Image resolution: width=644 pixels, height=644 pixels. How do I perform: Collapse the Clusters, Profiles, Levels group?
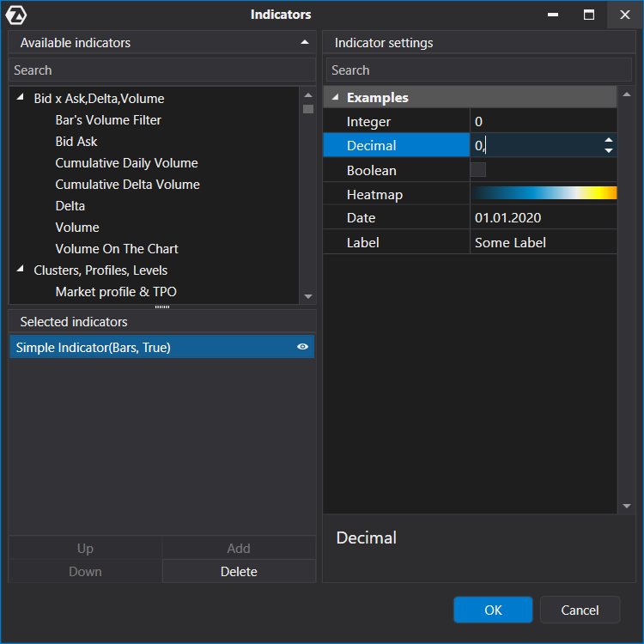pyautogui.click(x=20, y=269)
